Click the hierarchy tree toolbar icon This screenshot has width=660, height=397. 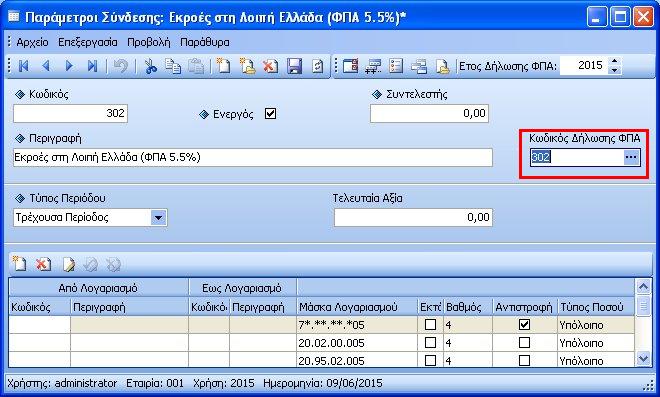pos(419,66)
